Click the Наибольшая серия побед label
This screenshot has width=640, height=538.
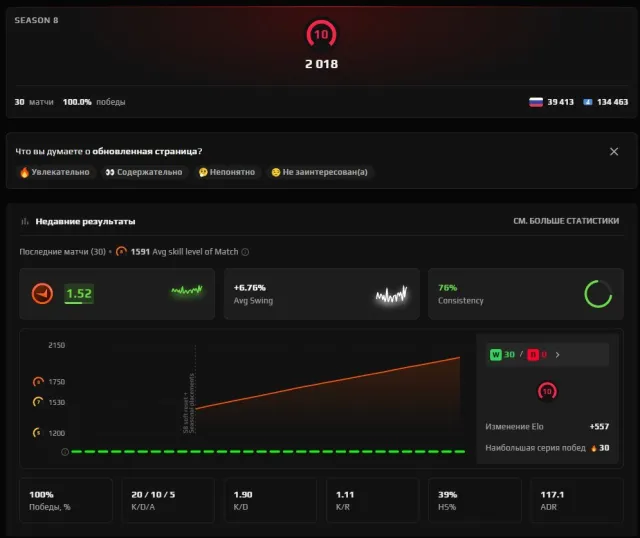pos(535,448)
